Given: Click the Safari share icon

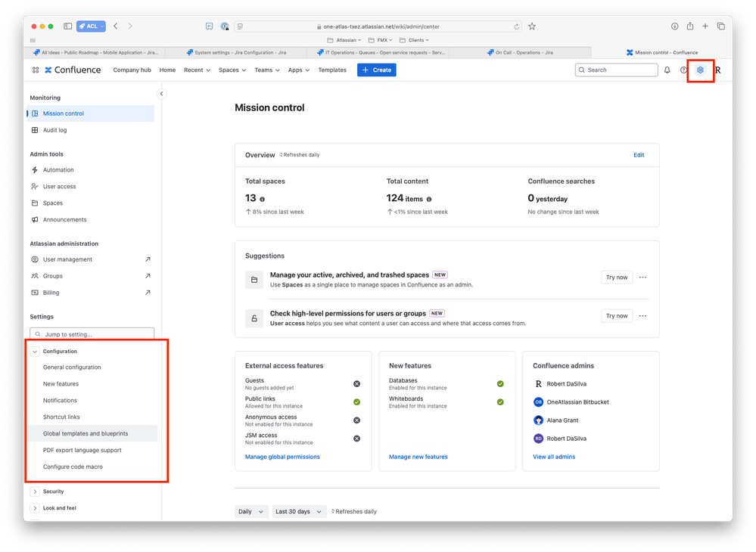Looking at the screenshot, I should click(x=690, y=26).
